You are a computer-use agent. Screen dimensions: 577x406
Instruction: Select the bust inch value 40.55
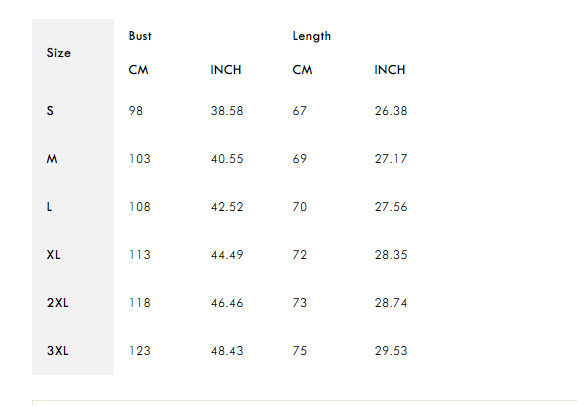(x=227, y=159)
